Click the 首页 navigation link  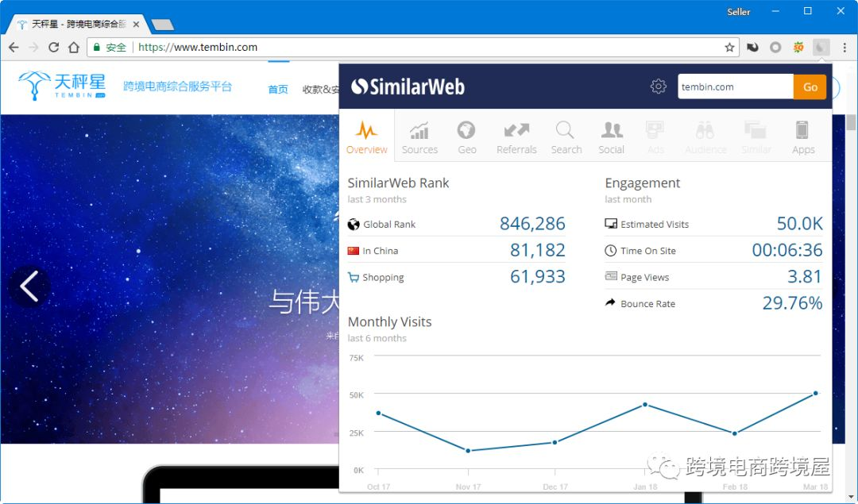[x=278, y=89]
